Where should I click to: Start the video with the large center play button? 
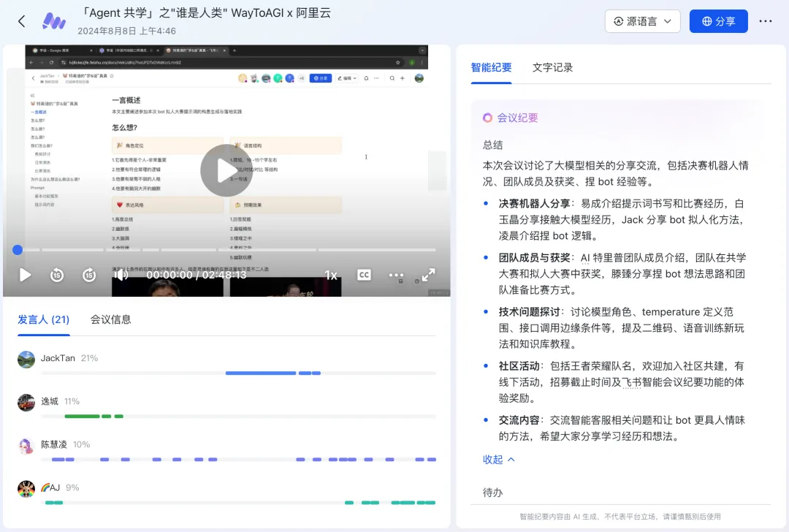[x=226, y=170]
